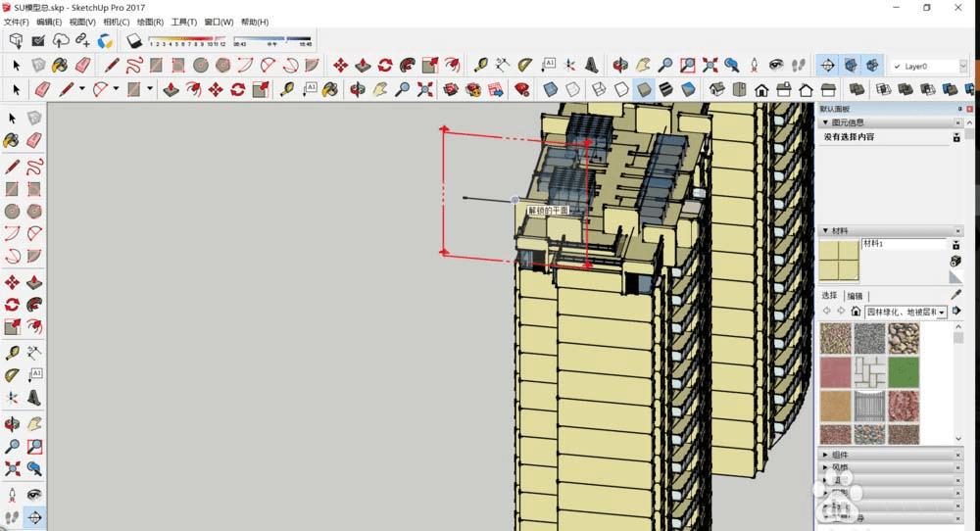Open the material library category dropdown

click(906, 312)
